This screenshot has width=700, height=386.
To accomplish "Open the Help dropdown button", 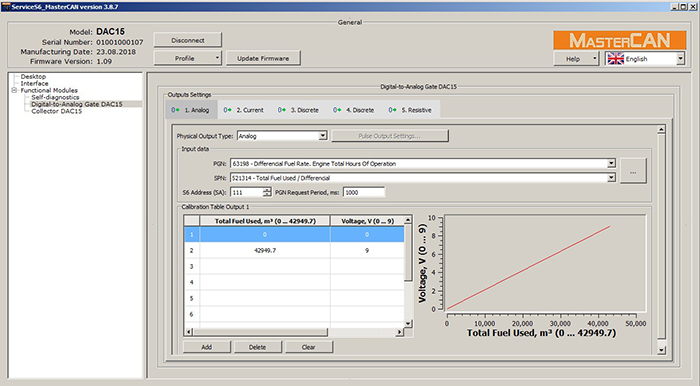I will pos(576,59).
